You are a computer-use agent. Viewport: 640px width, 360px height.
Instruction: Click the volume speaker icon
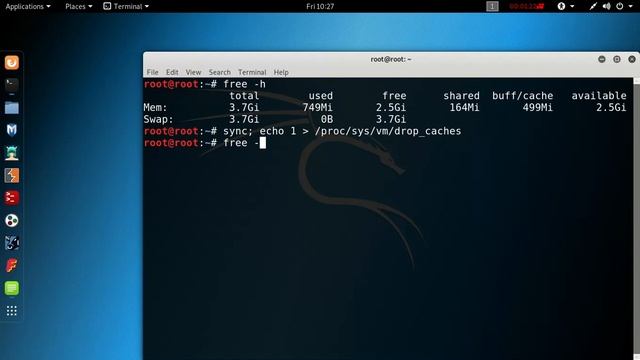tap(607, 6)
